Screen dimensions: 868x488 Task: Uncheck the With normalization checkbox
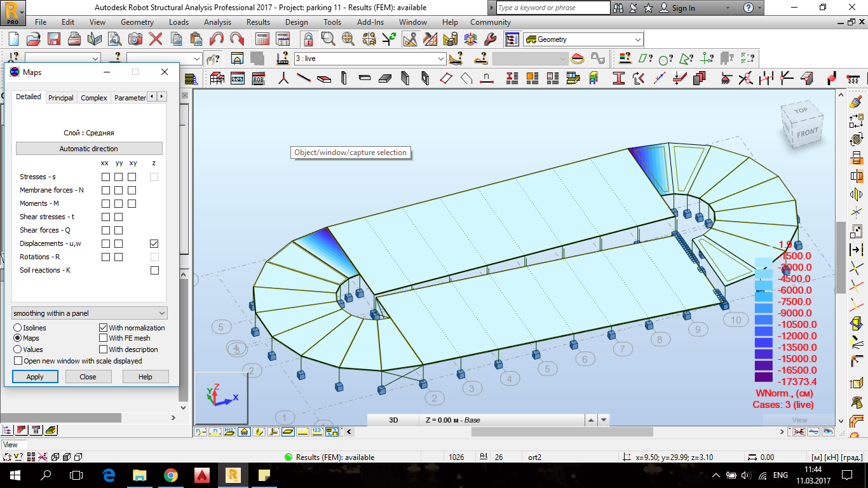pos(104,328)
